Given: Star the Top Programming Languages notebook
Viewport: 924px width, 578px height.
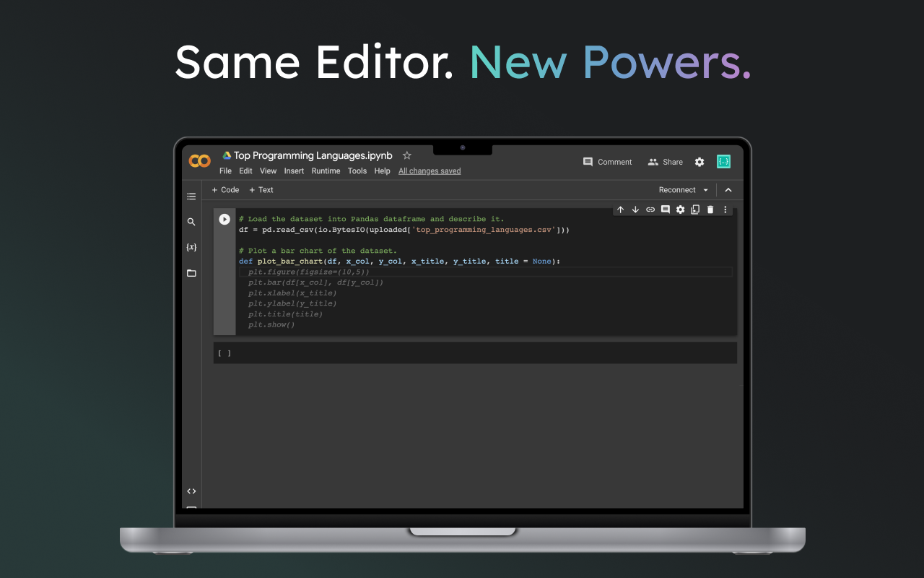Looking at the screenshot, I should (x=406, y=155).
